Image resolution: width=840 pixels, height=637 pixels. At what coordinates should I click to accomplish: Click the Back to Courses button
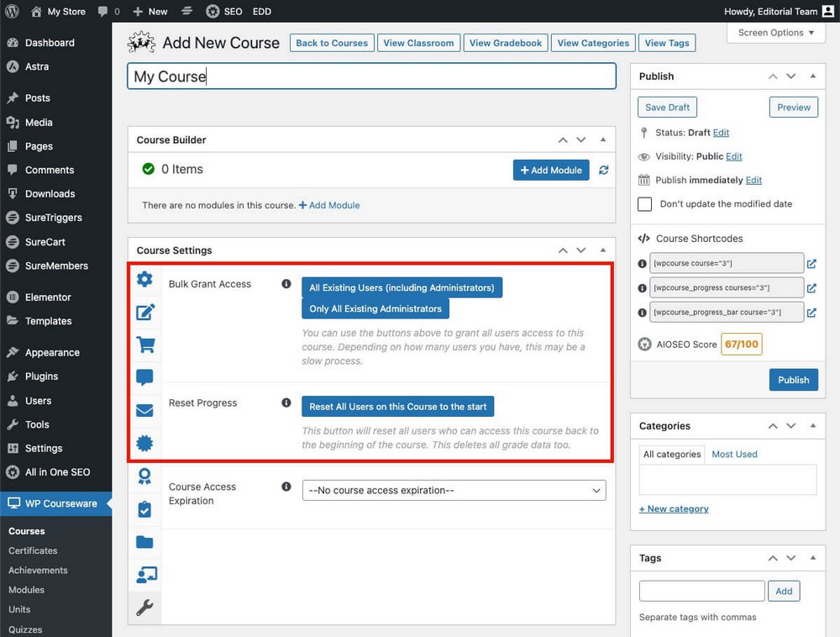(332, 43)
